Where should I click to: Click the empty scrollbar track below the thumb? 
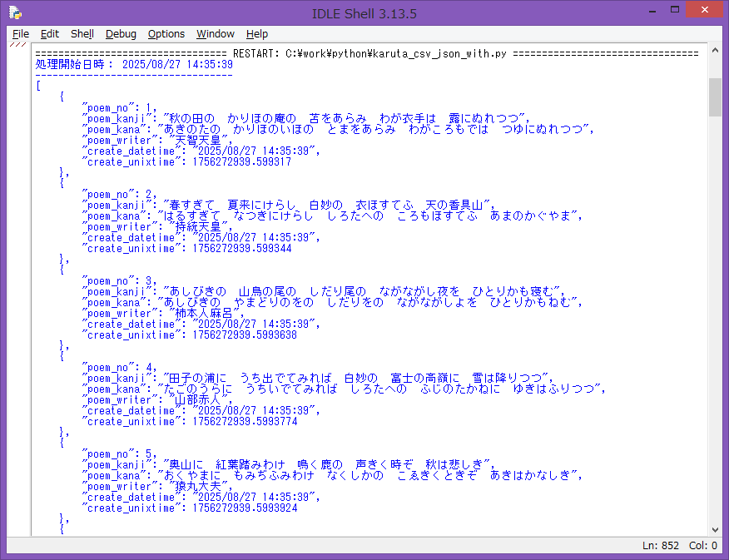[x=715, y=333]
